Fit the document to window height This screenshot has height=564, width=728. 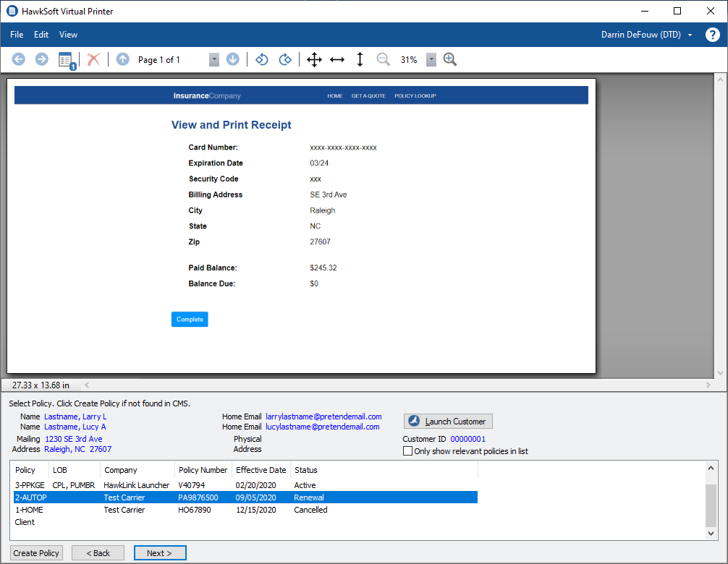pos(360,59)
